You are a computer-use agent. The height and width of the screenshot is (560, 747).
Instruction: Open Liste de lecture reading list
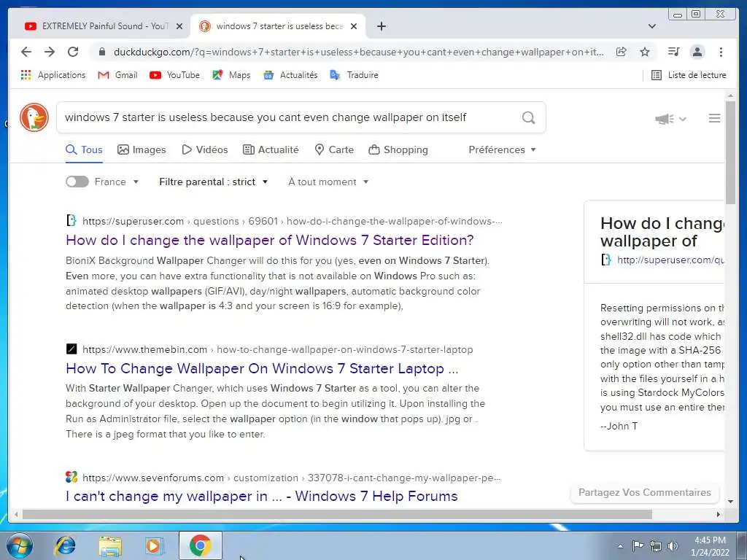click(689, 75)
